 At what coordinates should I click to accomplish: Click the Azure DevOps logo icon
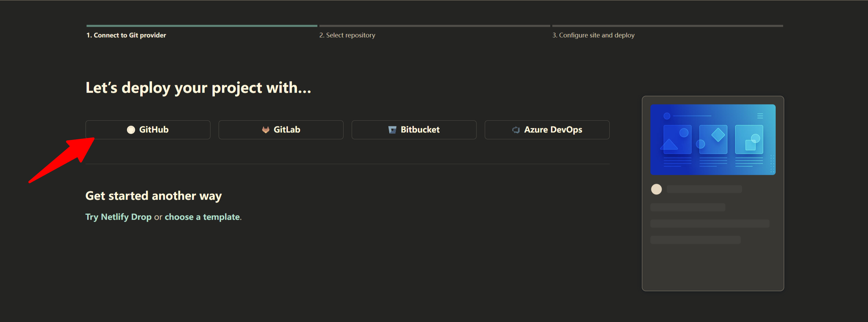516,129
